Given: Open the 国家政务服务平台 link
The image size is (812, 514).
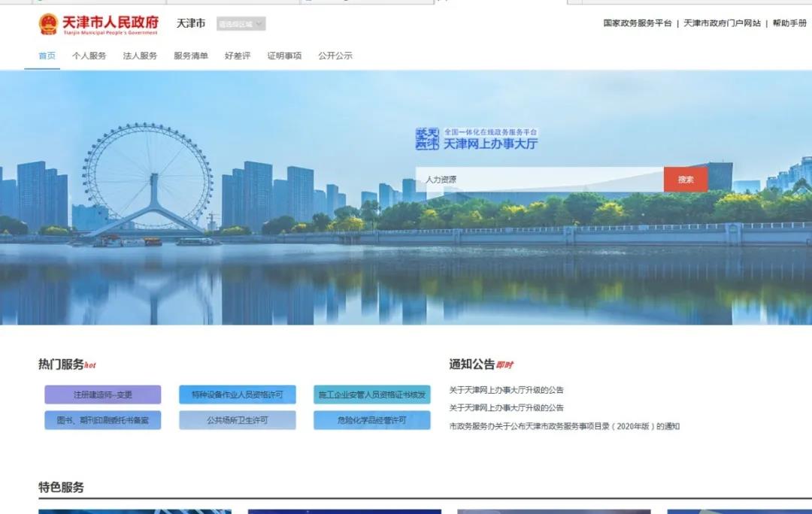Looking at the screenshot, I should [638, 23].
